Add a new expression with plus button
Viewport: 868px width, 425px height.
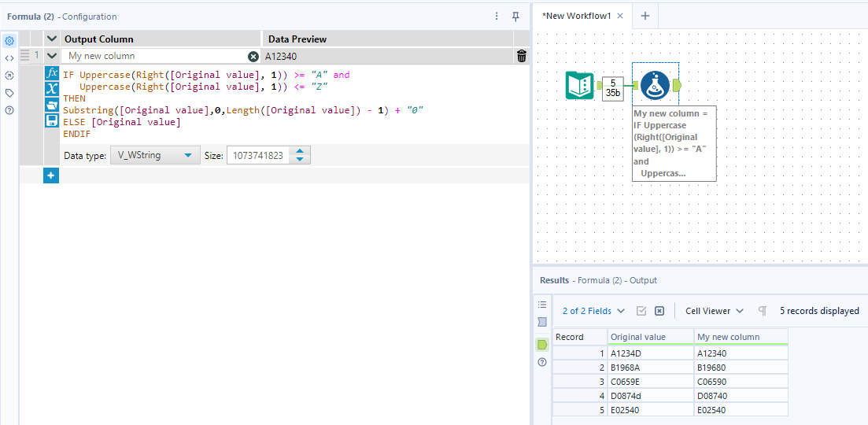click(51, 176)
